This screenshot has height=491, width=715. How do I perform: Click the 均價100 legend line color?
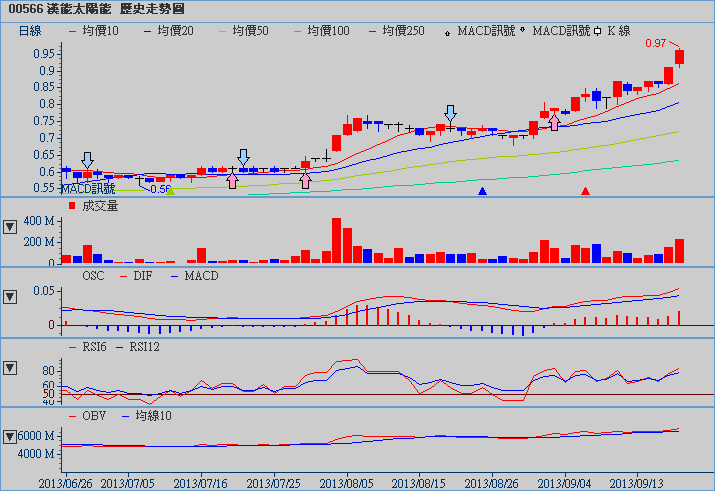(x=301, y=31)
